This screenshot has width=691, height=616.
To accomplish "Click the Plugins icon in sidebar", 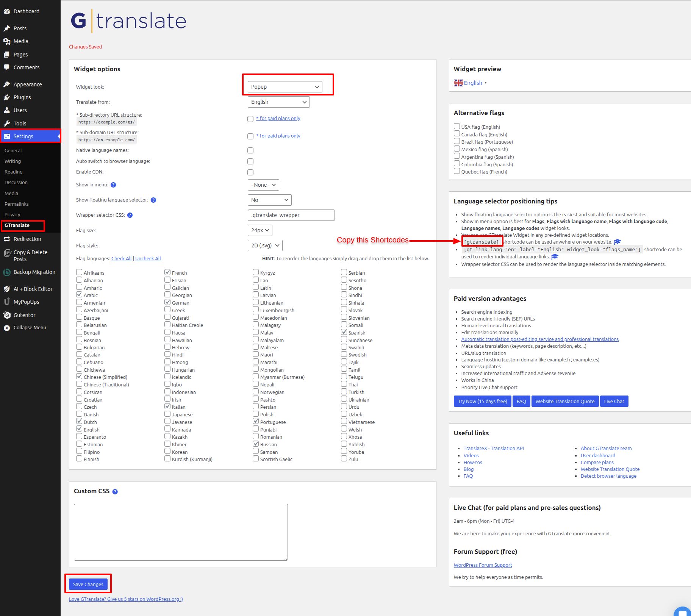I will click(x=7, y=97).
